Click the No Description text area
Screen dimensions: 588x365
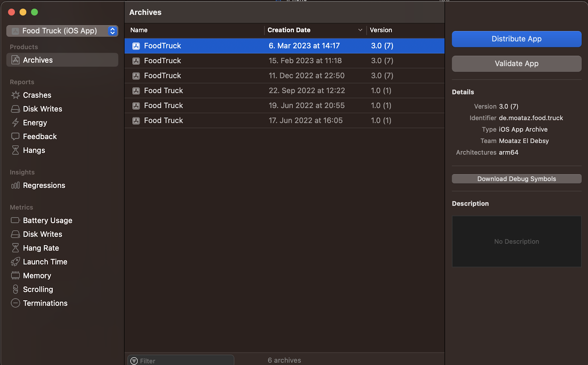click(x=517, y=241)
